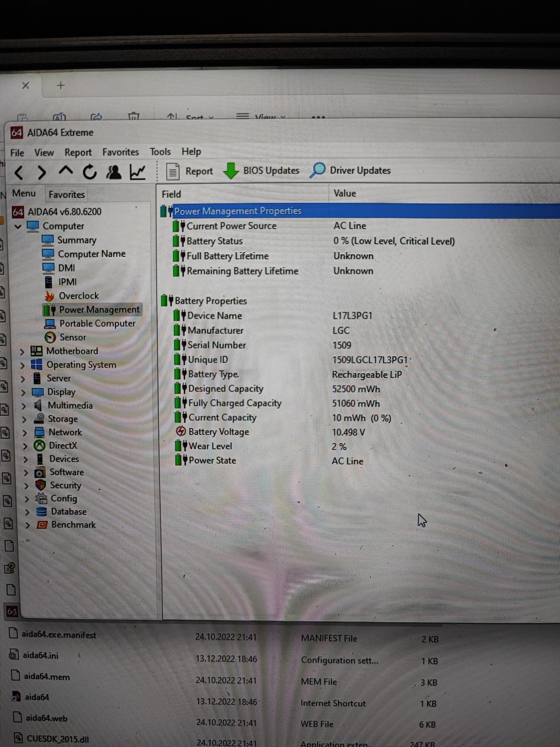The width and height of the screenshot is (560, 747).
Task: Click the Up level arrow icon
Action: (x=66, y=171)
